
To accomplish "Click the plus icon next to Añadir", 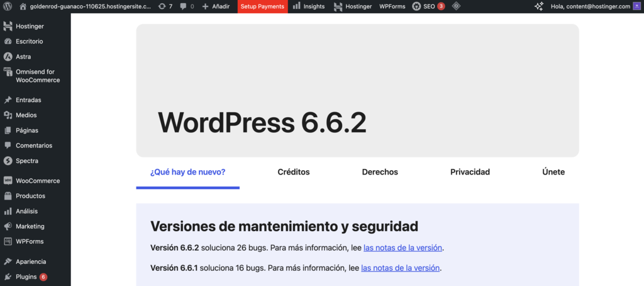I will coord(206,6).
